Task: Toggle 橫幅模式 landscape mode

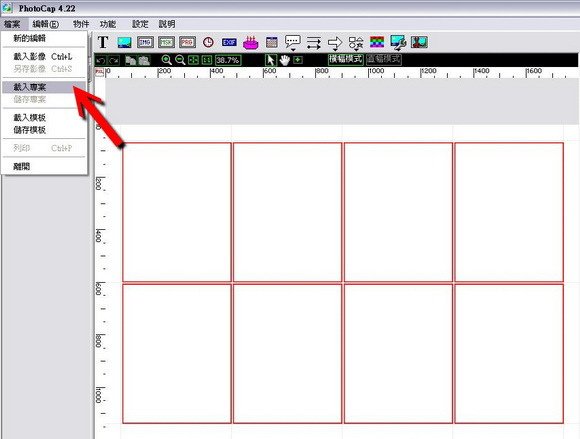Action: pyautogui.click(x=345, y=59)
